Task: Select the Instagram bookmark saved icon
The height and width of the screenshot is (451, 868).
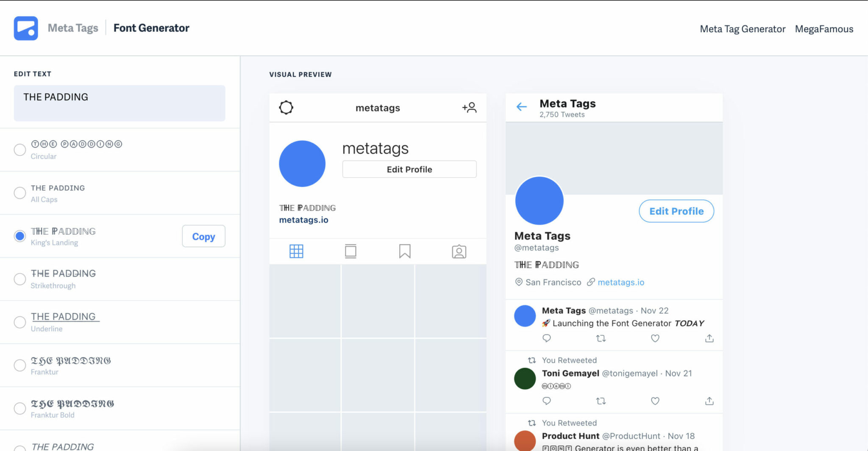Action: pos(405,251)
